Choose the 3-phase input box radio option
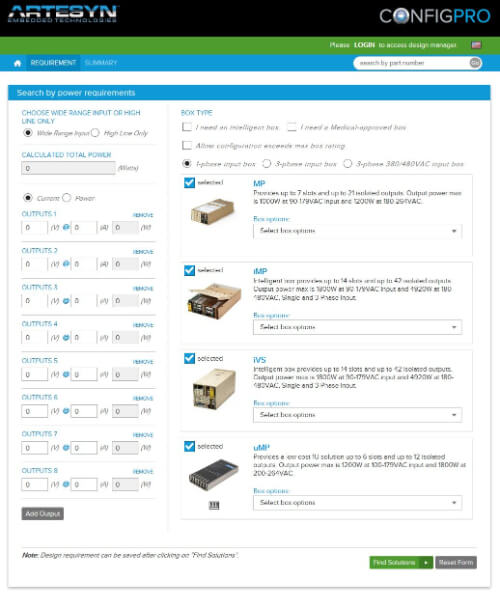500x598 pixels. click(267, 164)
